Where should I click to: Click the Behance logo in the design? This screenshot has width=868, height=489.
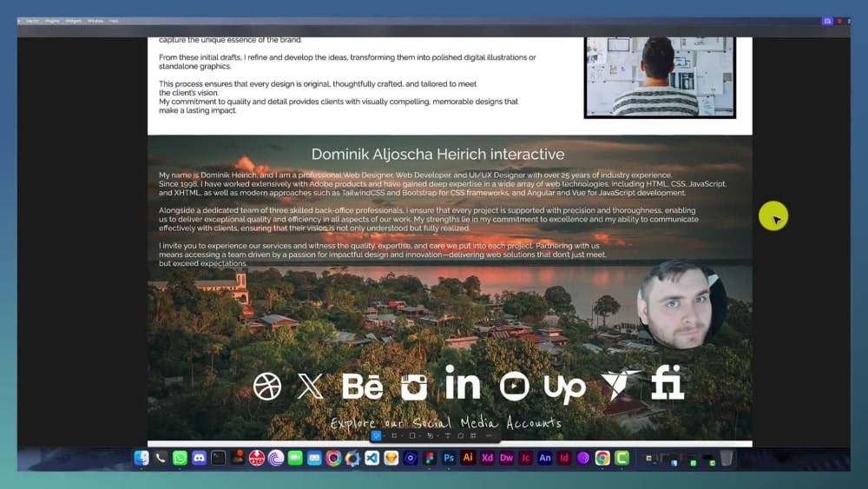click(362, 386)
